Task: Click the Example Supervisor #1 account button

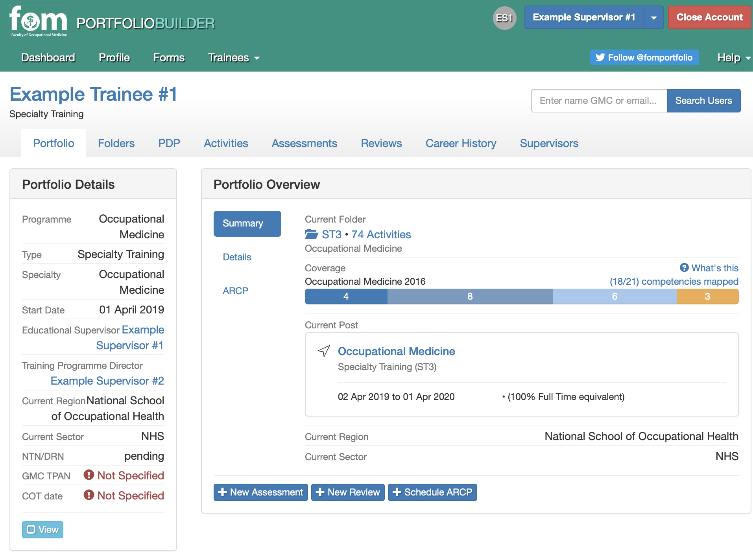Action: 584,18
